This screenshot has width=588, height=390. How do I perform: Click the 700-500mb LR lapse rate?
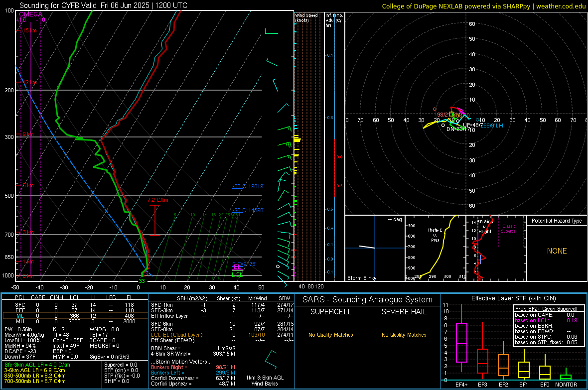coord(35,381)
